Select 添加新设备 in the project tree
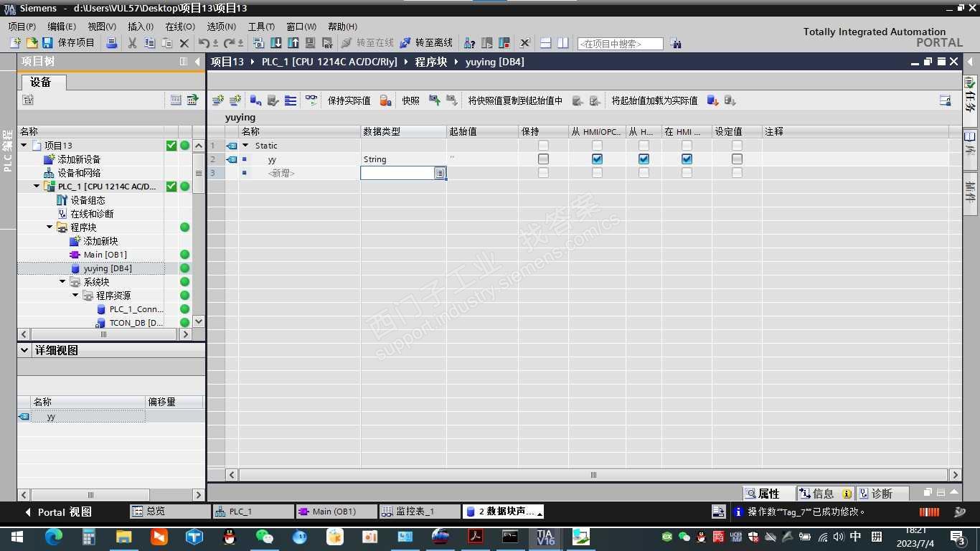This screenshot has width=980, height=551. pos(79,159)
